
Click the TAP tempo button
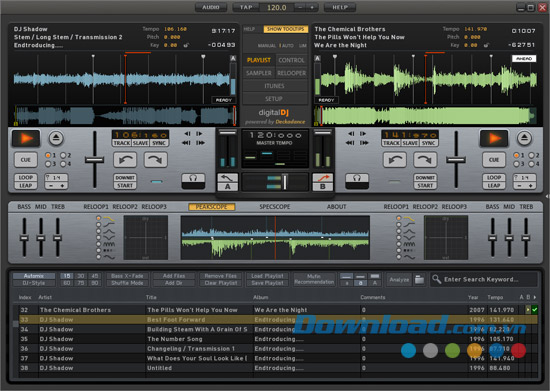(246, 7)
